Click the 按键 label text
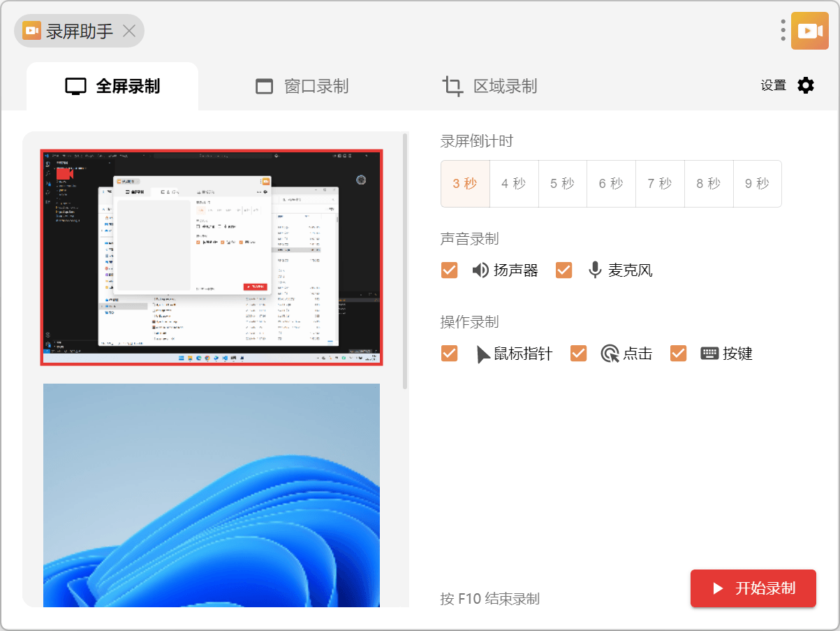840x631 pixels. 738,354
